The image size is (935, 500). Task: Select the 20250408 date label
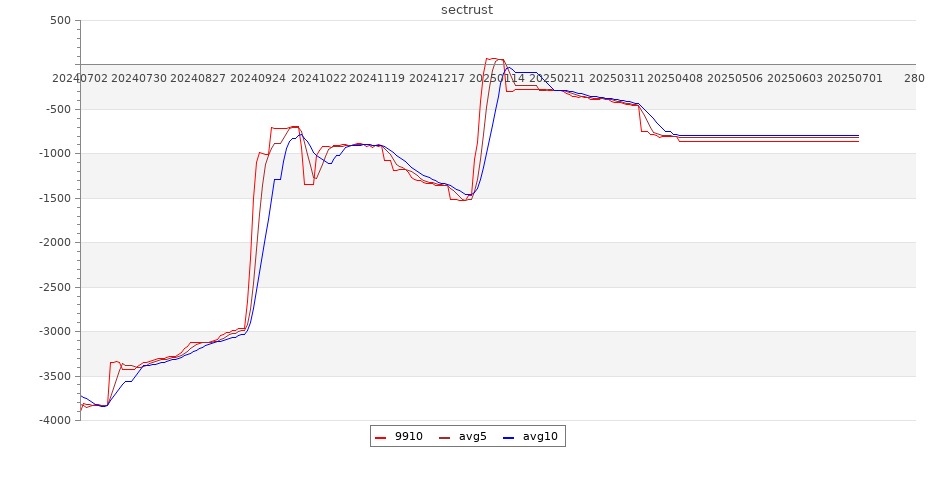click(x=675, y=78)
